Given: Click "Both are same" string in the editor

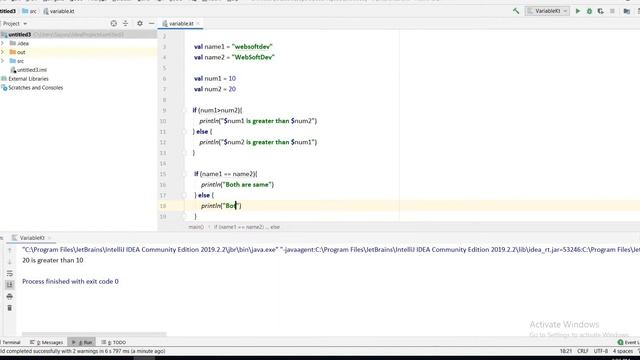Looking at the screenshot, I should tap(247, 184).
